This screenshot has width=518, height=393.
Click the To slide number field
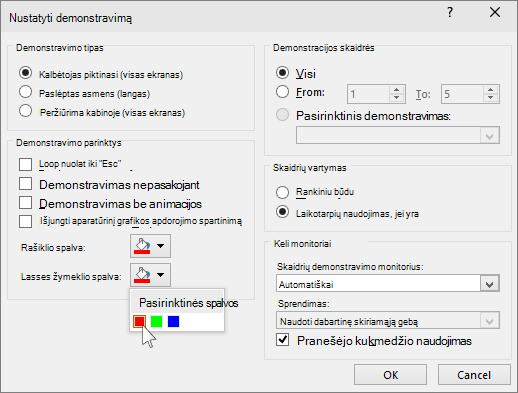click(x=462, y=94)
